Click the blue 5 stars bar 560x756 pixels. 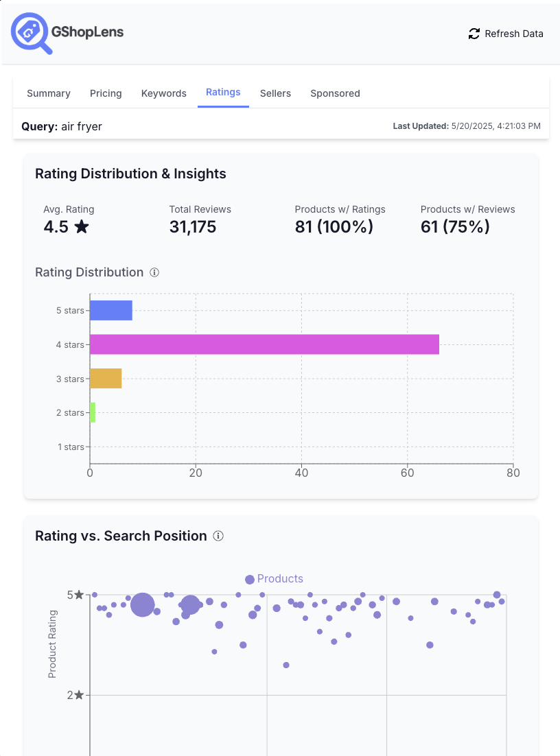(111, 311)
